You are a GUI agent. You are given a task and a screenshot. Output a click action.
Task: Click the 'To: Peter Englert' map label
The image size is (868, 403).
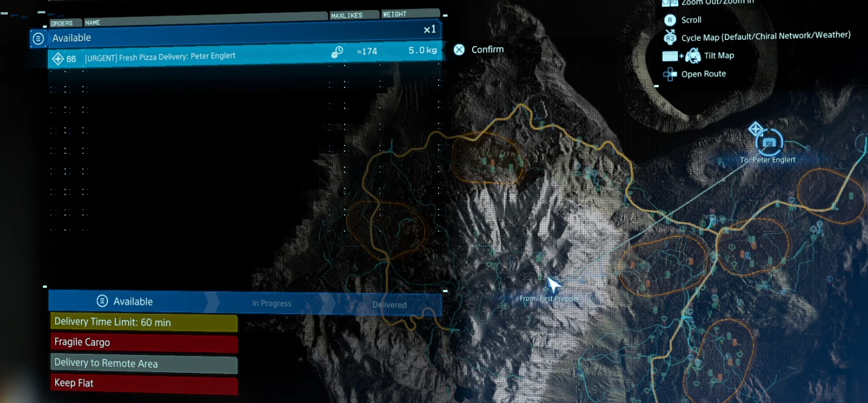click(x=767, y=160)
